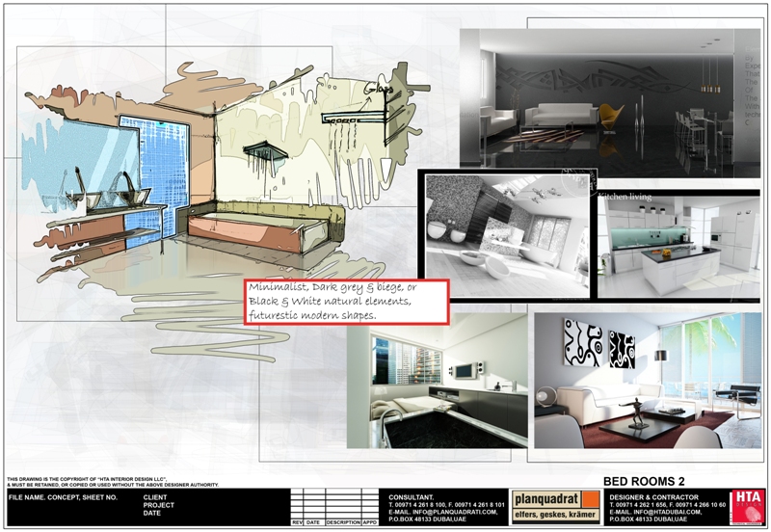Click the FILE NAME, CONCEPT, SHEET NO. field
The width and height of the screenshot is (771, 532).
(x=63, y=497)
